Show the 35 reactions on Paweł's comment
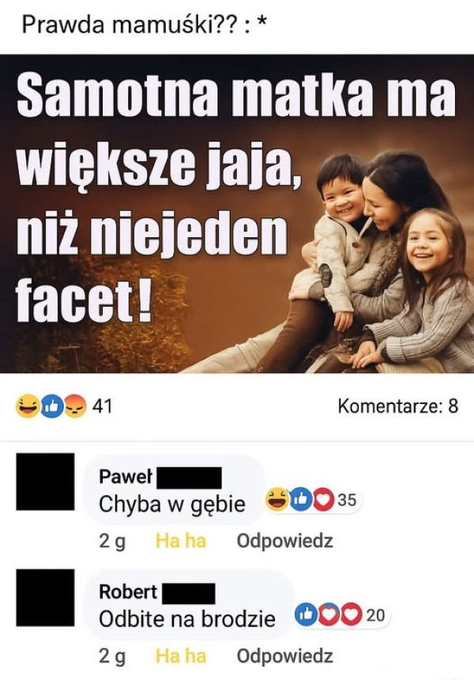 (347, 500)
